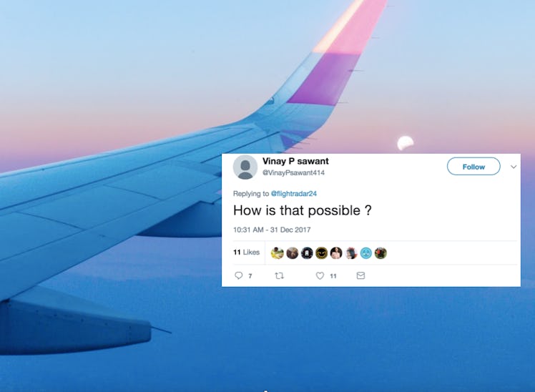Send via direct message envelope icon

[360, 275]
